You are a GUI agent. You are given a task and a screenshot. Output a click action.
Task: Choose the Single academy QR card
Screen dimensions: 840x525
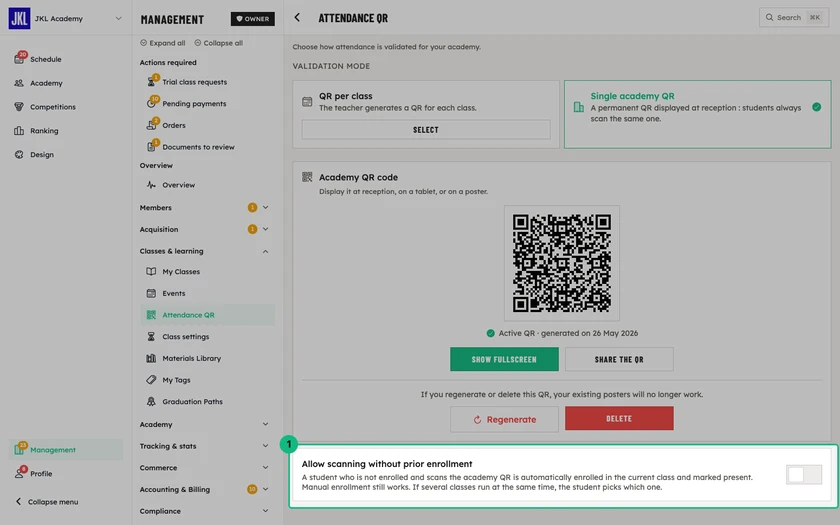pyautogui.click(x=697, y=114)
